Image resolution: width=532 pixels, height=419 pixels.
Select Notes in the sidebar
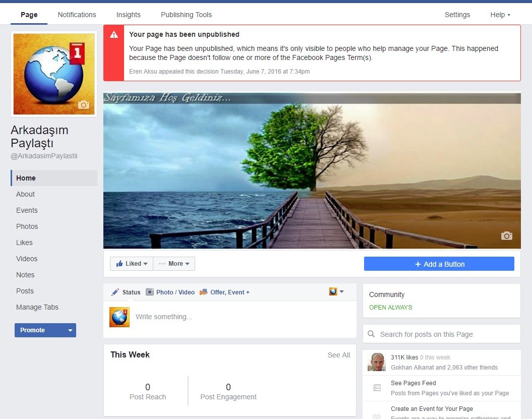(x=25, y=275)
